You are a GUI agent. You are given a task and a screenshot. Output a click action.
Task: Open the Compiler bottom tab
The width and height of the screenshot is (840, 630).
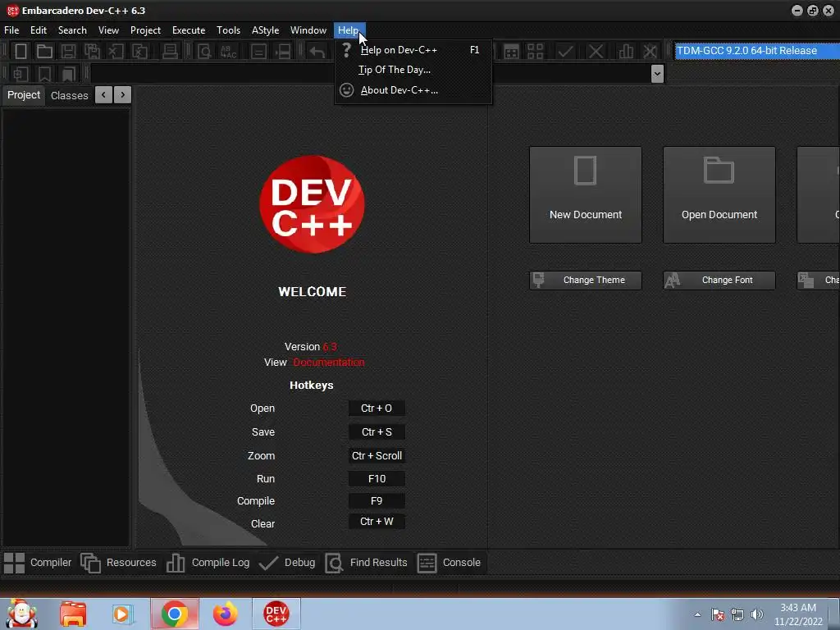[38, 563]
